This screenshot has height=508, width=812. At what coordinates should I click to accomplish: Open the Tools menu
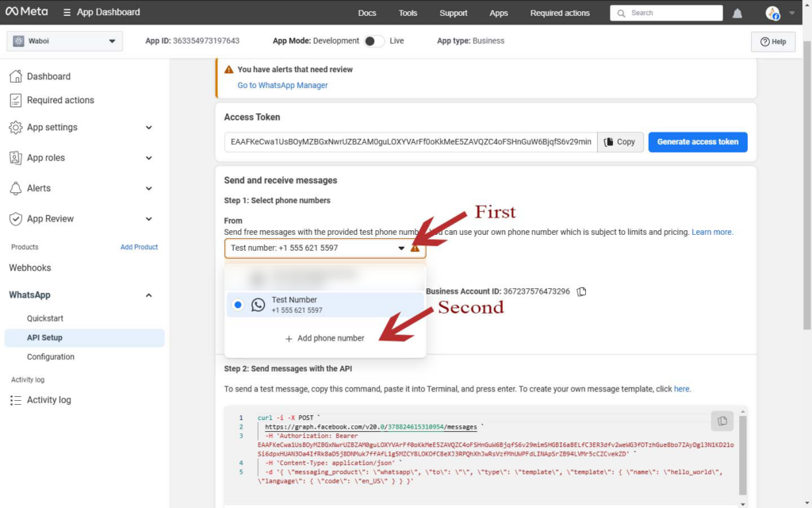tap(408, 13)
